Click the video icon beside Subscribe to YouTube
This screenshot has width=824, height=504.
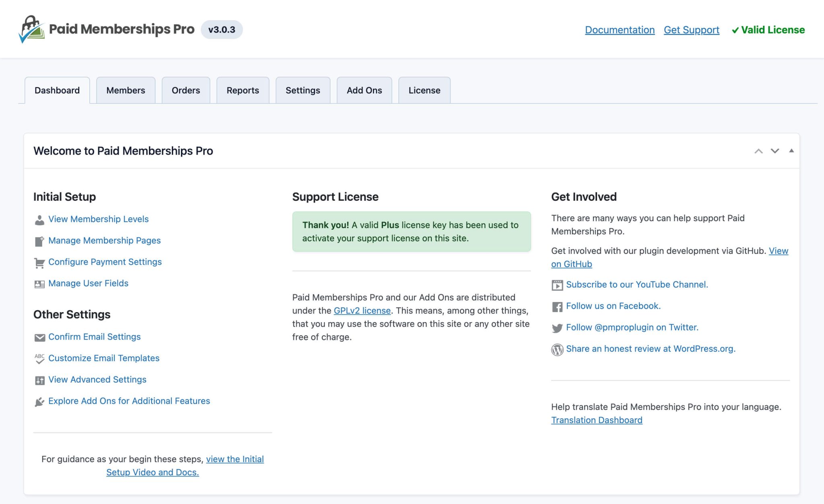pos(557,285)
